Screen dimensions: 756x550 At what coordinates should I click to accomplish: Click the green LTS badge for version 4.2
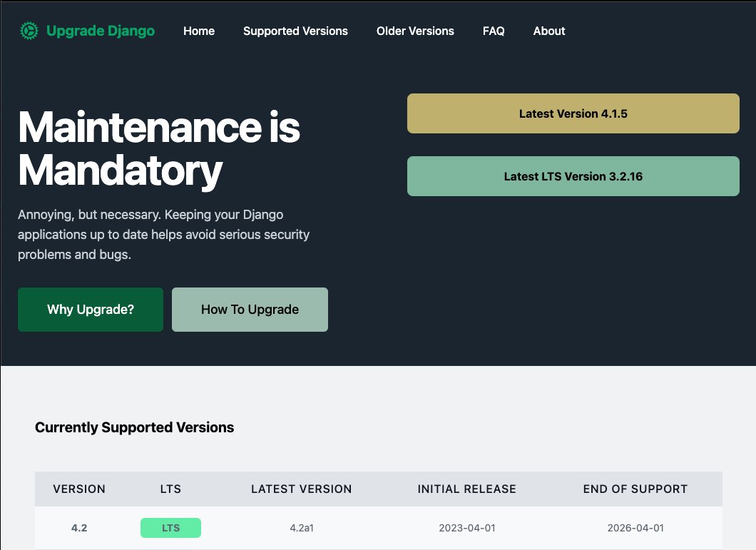point(170,528)
